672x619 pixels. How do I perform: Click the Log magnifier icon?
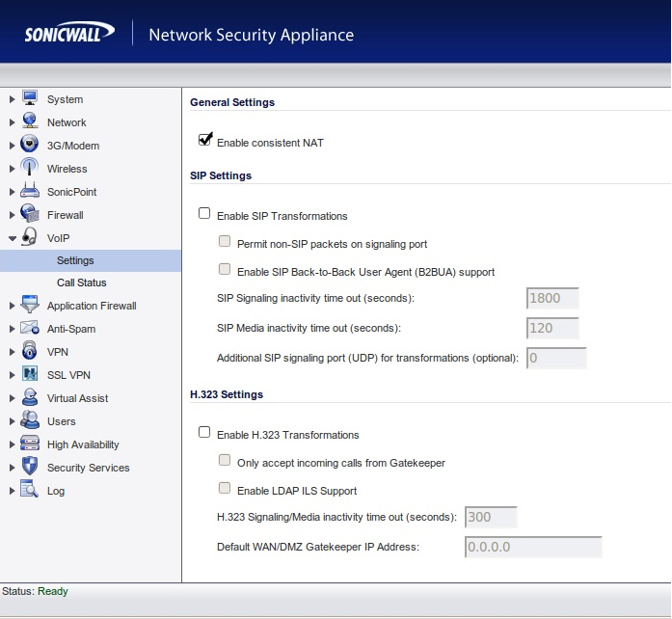[30, 490]
